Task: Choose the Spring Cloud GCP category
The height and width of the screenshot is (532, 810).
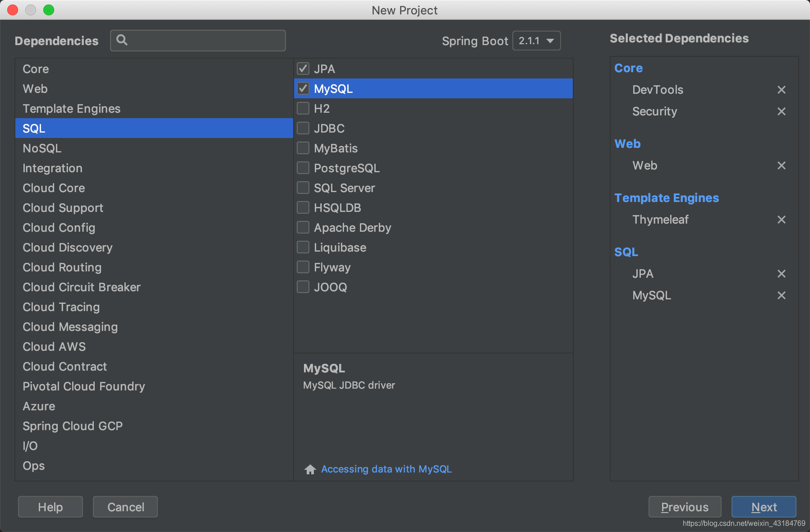Action: tap(154, 426)
